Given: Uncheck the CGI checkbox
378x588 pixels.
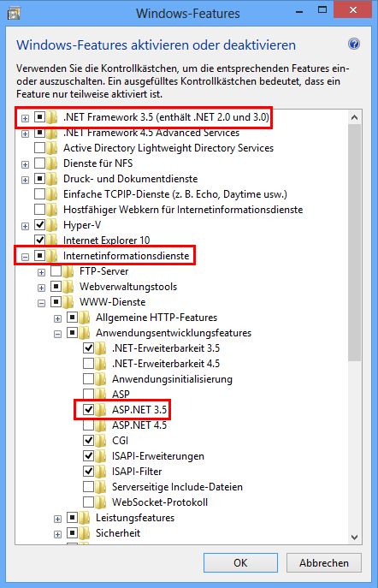Looking at the screenshot, I should 88,440.
